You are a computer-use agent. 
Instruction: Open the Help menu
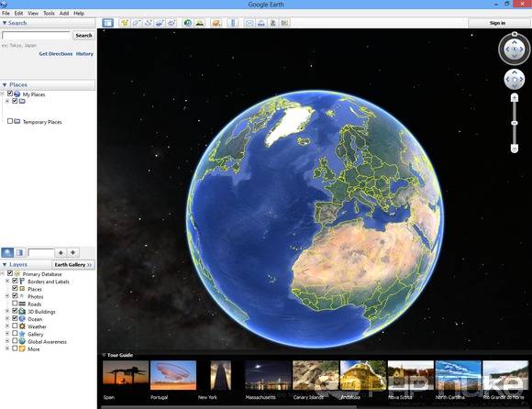pos(79,13)
